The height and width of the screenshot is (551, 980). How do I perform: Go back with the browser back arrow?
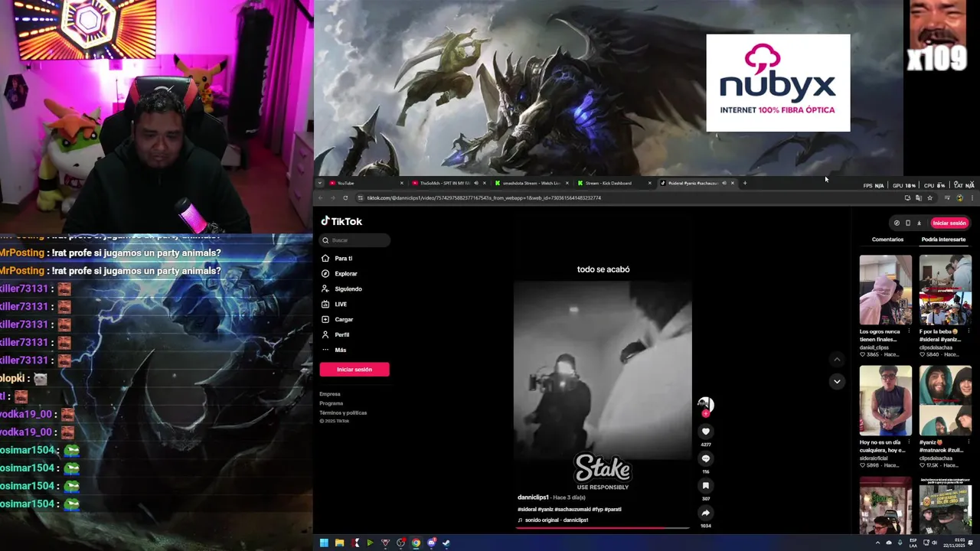pos(321,197)
